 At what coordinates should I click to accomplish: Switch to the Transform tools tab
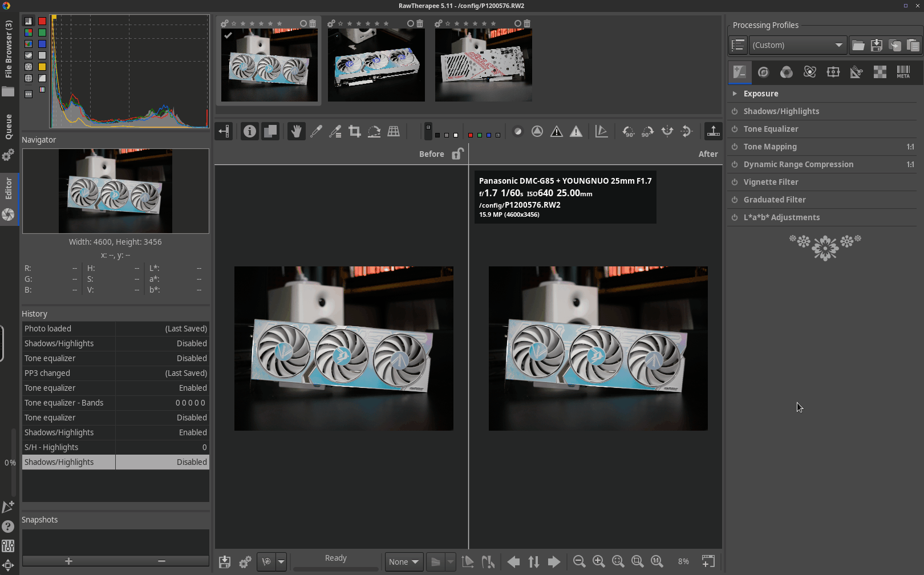click(x=833, y=72)
